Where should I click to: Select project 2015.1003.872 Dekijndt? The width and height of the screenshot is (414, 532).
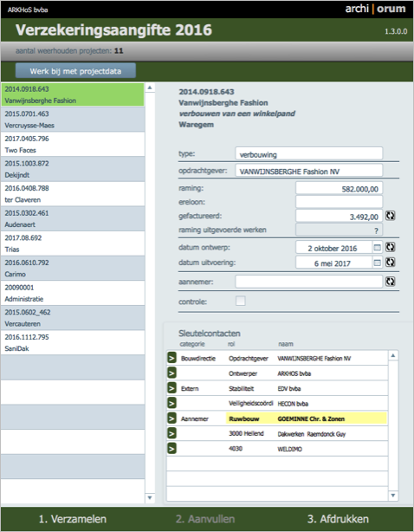coord(73,169)
